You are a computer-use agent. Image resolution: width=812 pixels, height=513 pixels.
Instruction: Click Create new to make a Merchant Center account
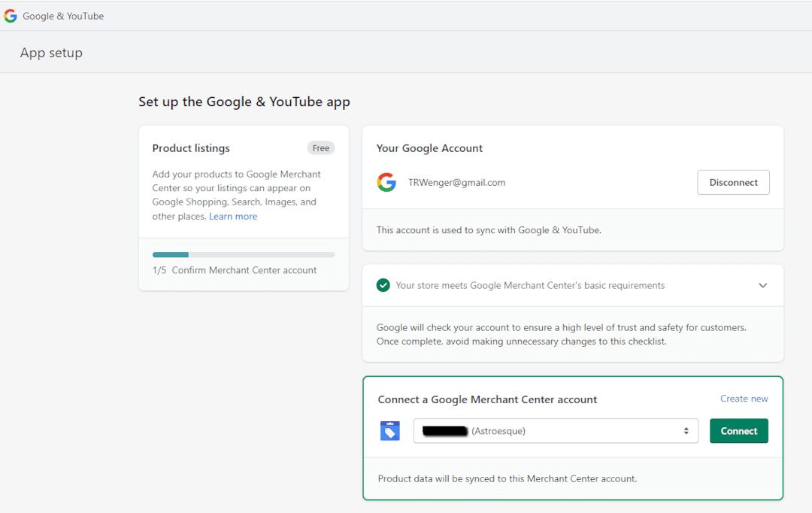tap(744, 398)
